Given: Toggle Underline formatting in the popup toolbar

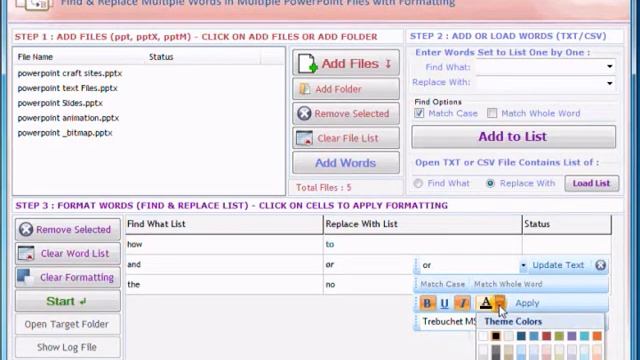Looking at the screenshot, I should tap(444, 303).
